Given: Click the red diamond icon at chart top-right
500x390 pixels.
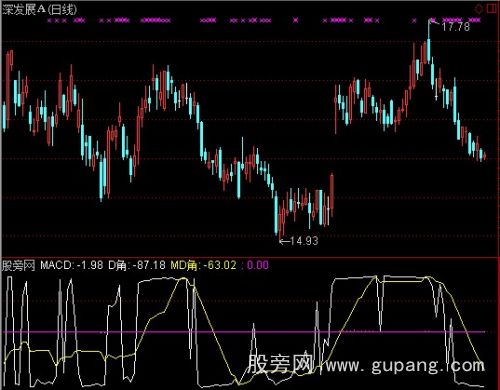Looking at the screenshot, I should pos(479,8).
